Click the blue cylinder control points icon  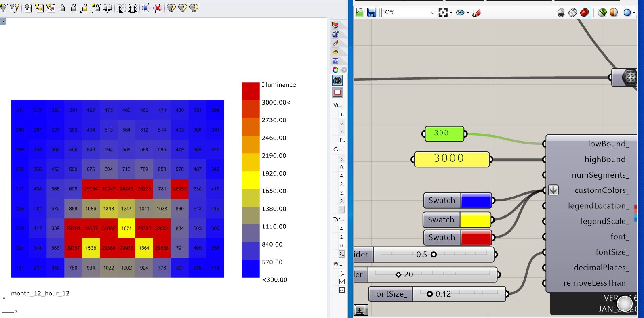pos(146,8)
